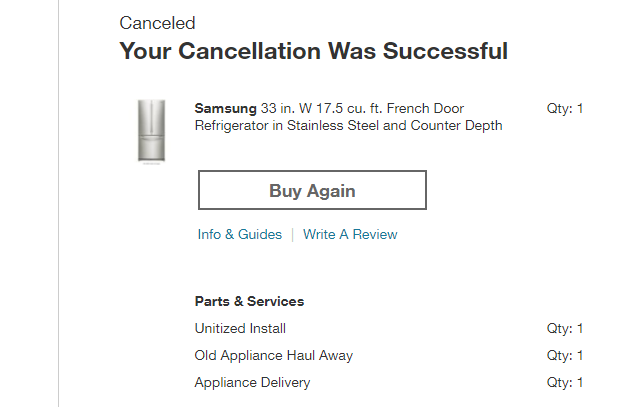Click the Buy Again button

(312, 191)
